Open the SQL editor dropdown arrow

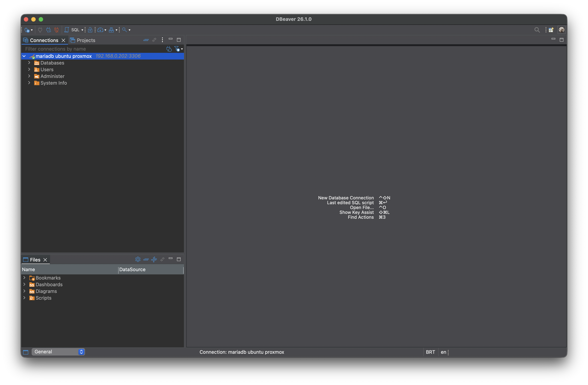point(82,30)
